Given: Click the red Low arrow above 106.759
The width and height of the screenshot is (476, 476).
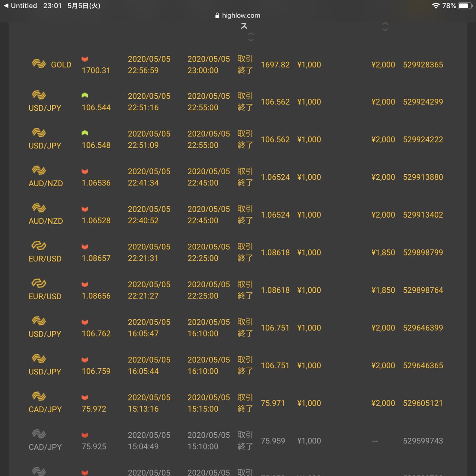Looking at the screenshot, I should pos(85,360).
